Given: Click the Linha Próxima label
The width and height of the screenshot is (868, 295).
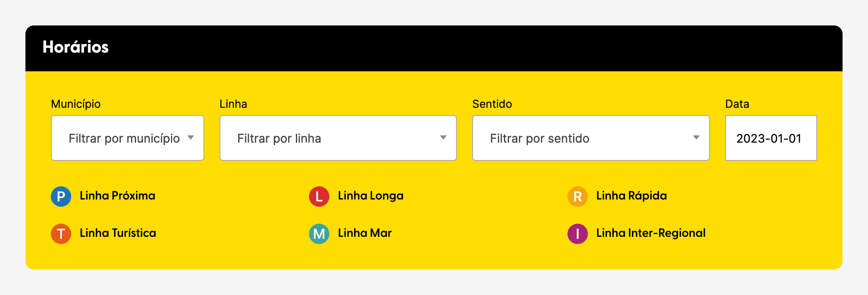Looking at the screenshot, I should (117, 196).
